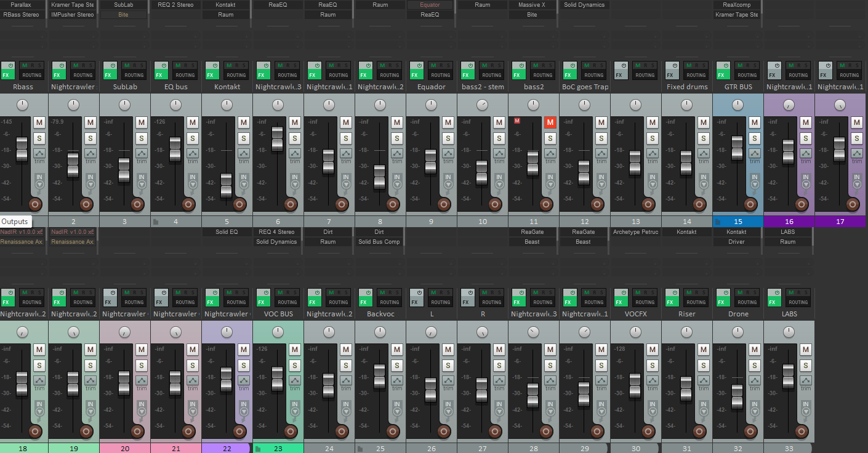Arm the Drone track for recording
Viewport: 868px width, 453px height.
click(x=750, y=431)
